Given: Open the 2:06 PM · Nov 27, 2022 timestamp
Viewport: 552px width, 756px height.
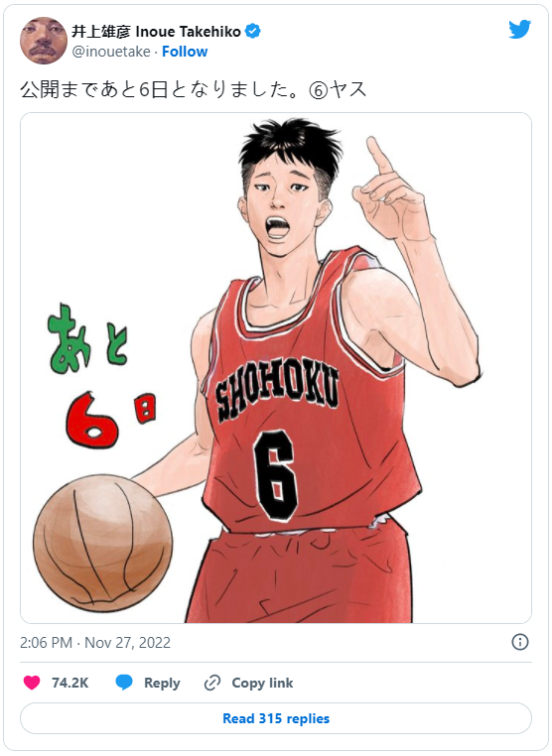Looking at the screenshot, I should [95, 643].
